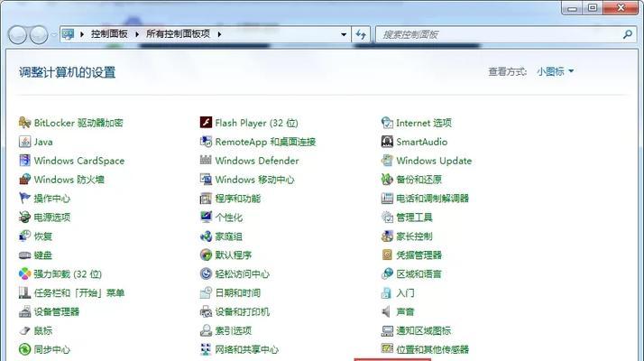
Task: Open the 通知区域图标 icon
Action: click(x=387, y=330)
